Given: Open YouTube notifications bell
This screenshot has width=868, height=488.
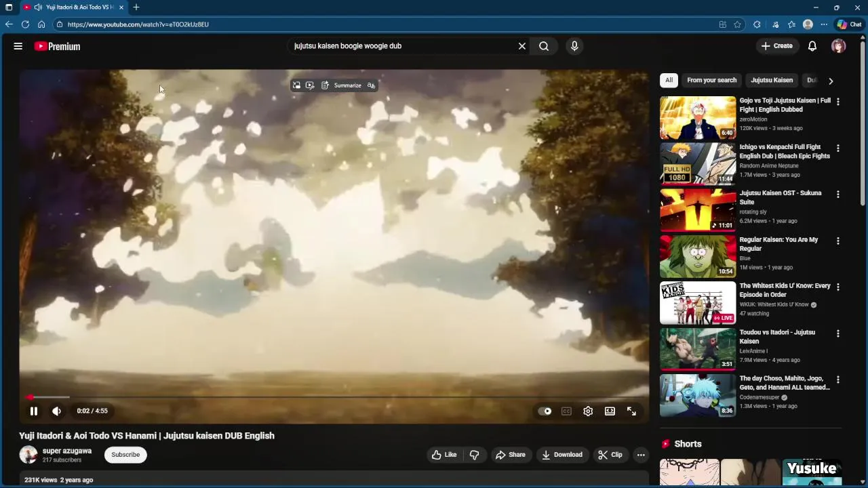Looking at the screenshot, I should 812,46.
